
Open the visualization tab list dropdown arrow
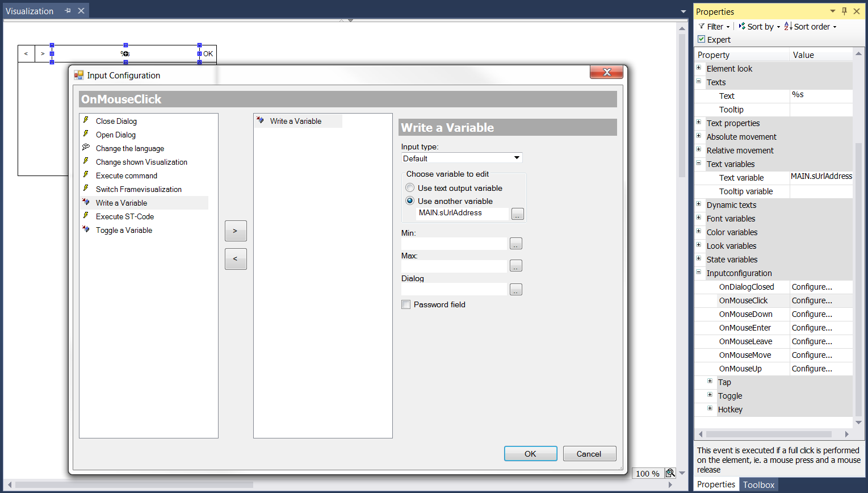[x=684, y=12]
